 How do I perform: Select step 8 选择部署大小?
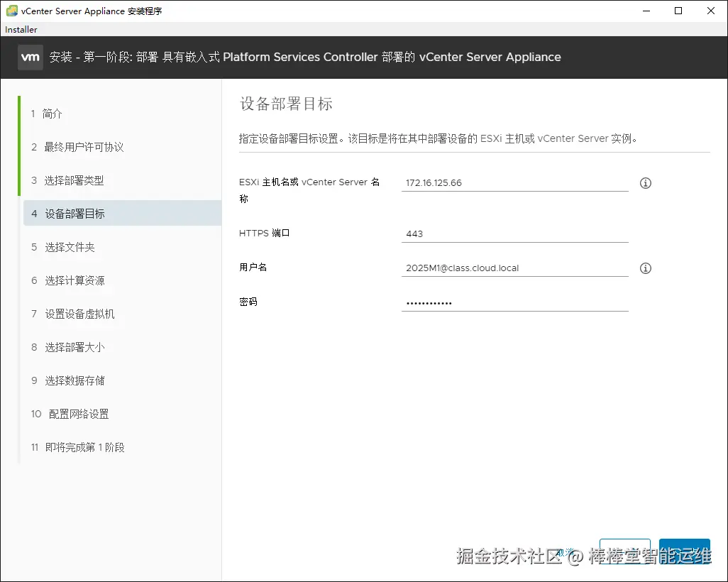[x=68, y=348]
